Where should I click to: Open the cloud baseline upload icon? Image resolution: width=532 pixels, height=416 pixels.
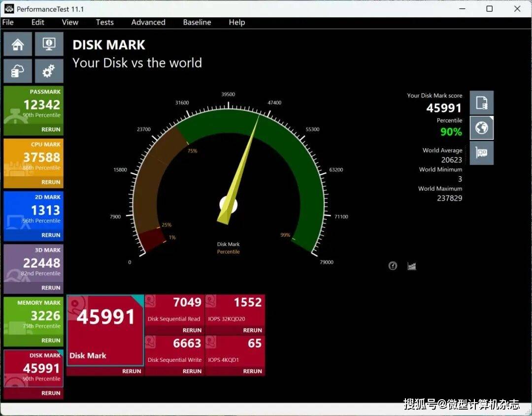[18, 71]
